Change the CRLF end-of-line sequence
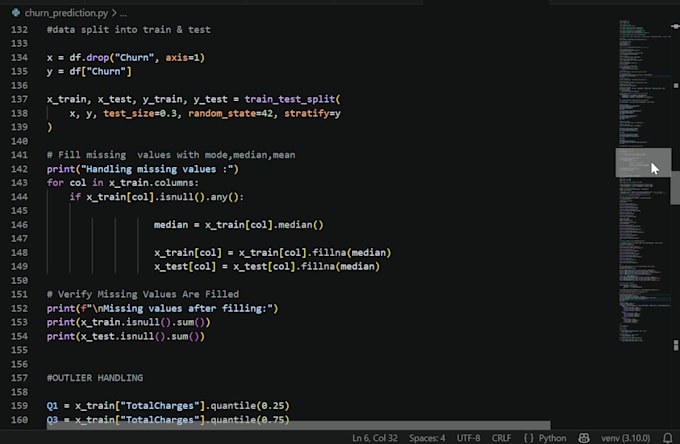The image size is (680, 444). tap(501, 438)
